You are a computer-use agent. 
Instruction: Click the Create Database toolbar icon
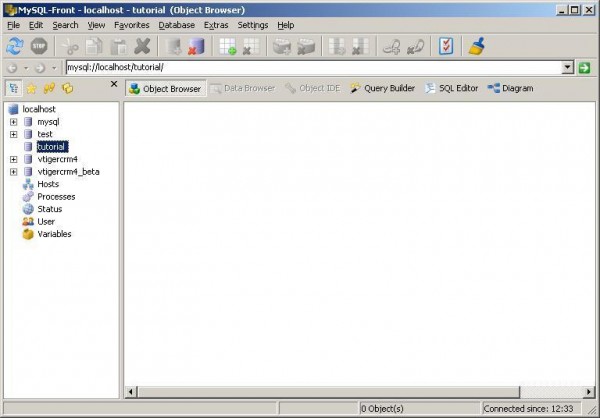[x=173, y=47]
